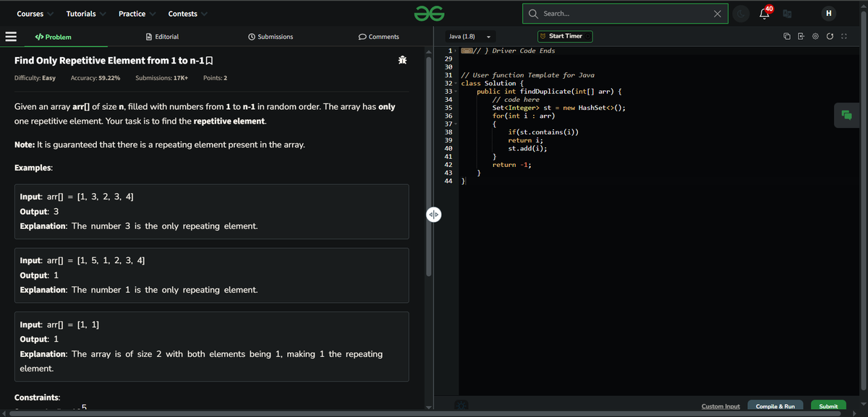This screenshot has width=868, height=417.
Task: Click the 'Constraints:' heading
Action: click(x=37, y=397)
